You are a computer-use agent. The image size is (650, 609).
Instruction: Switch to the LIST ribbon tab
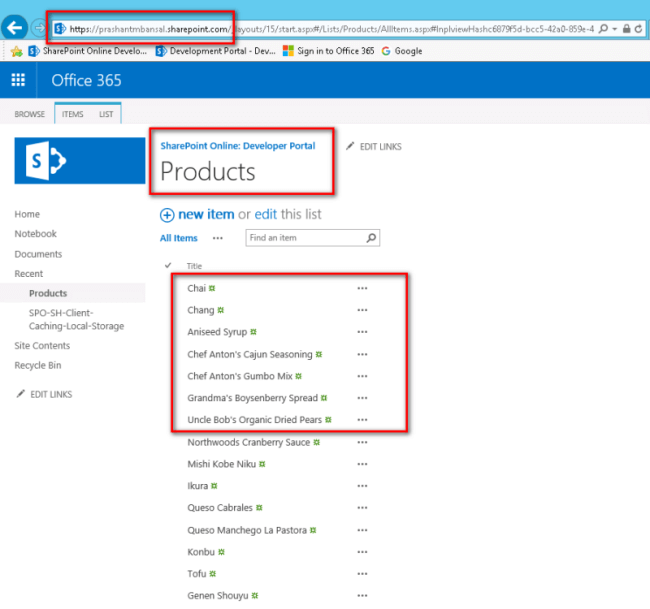coord(106,114)
